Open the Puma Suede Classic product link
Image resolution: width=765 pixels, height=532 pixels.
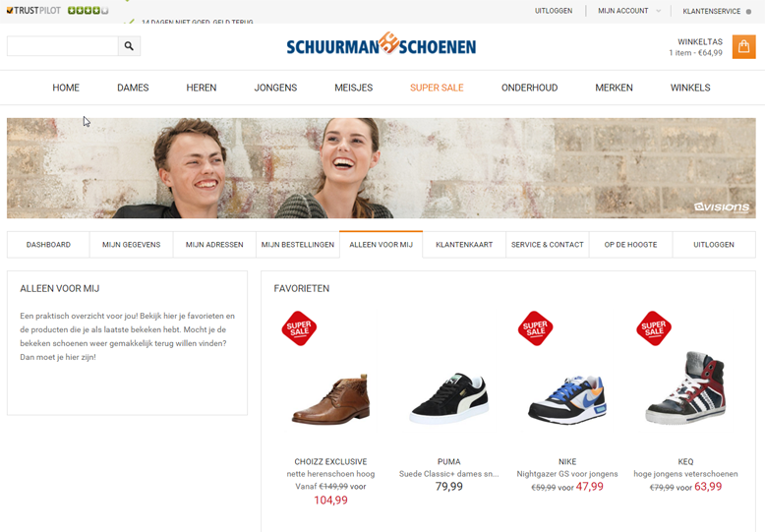coord(448,474)
